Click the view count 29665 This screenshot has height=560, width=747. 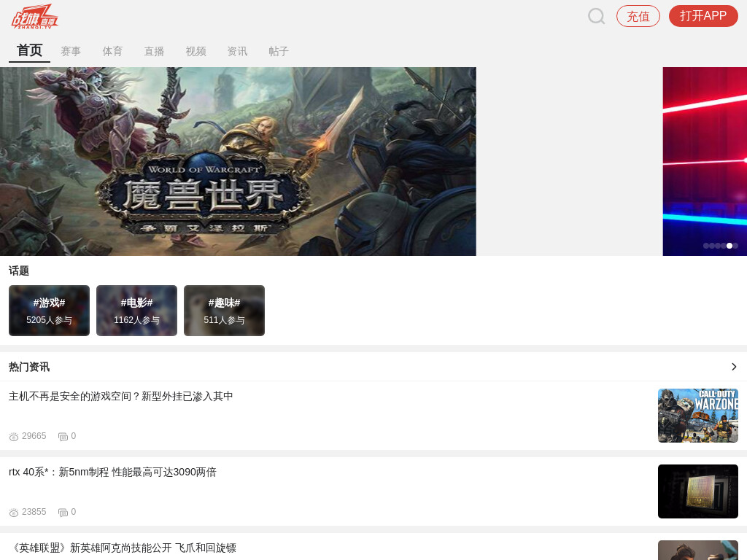coord(34,436)
